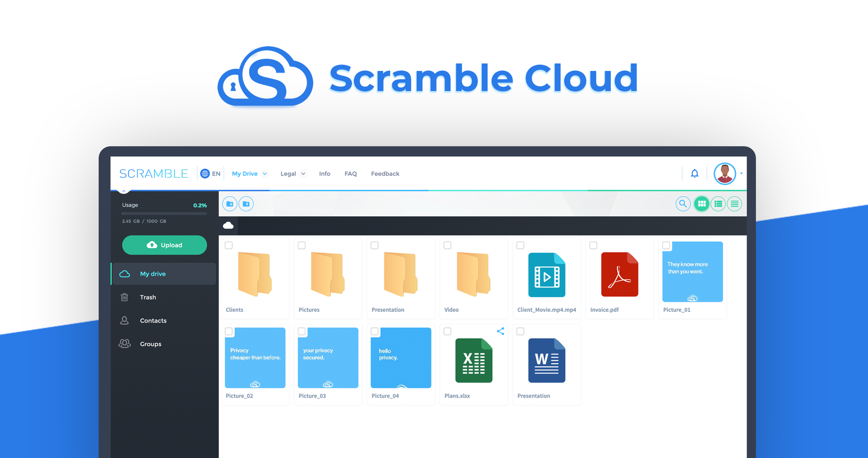The height and width of the screenshot is (458, 868).
Task: Tick the checkbox on Clients folder
Action: pyautogui.click(x=229, y=246)
